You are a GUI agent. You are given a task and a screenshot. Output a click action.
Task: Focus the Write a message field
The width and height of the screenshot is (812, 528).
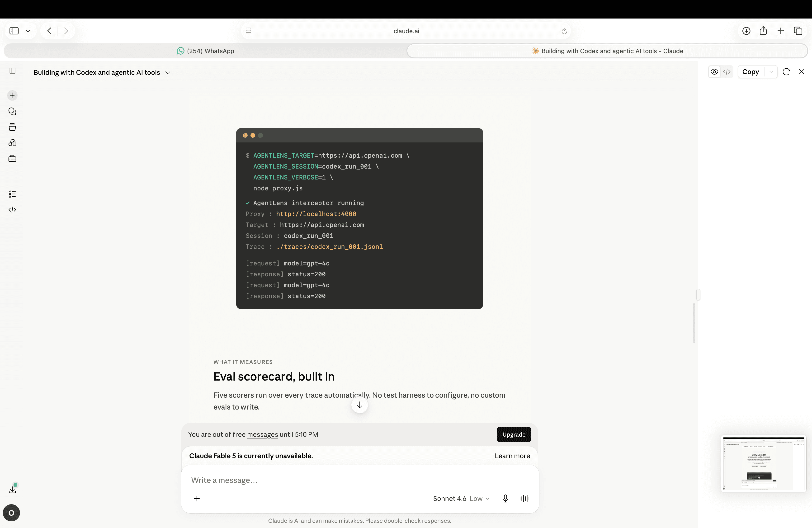pyautogui.click(x=360, y=480)
